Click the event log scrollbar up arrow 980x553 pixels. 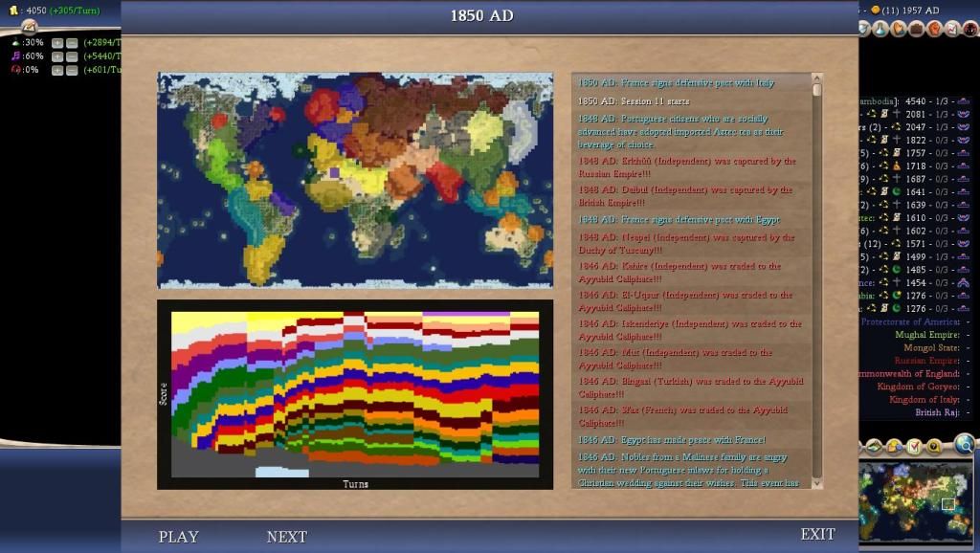coord(816,78)
